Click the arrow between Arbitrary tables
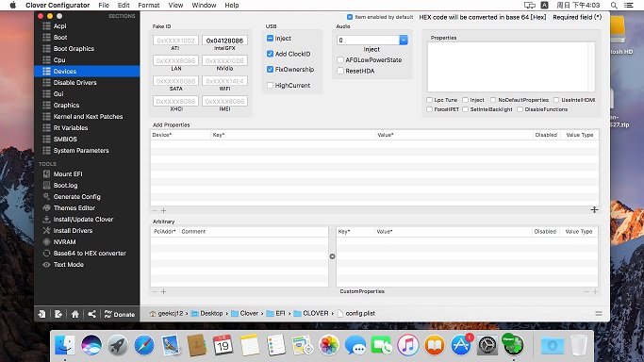The image size is (644, 362). tap(332, 256)
